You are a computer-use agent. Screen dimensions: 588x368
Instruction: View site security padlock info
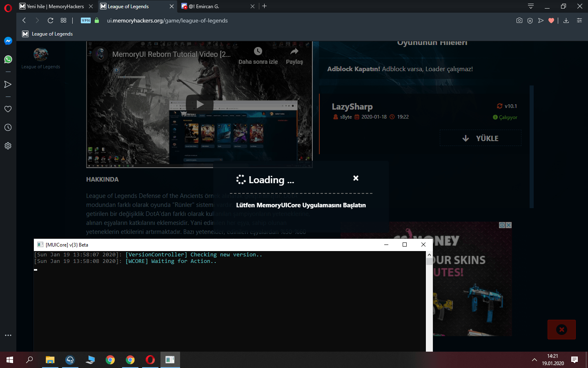pyautogui.click(x=97, y=20)
